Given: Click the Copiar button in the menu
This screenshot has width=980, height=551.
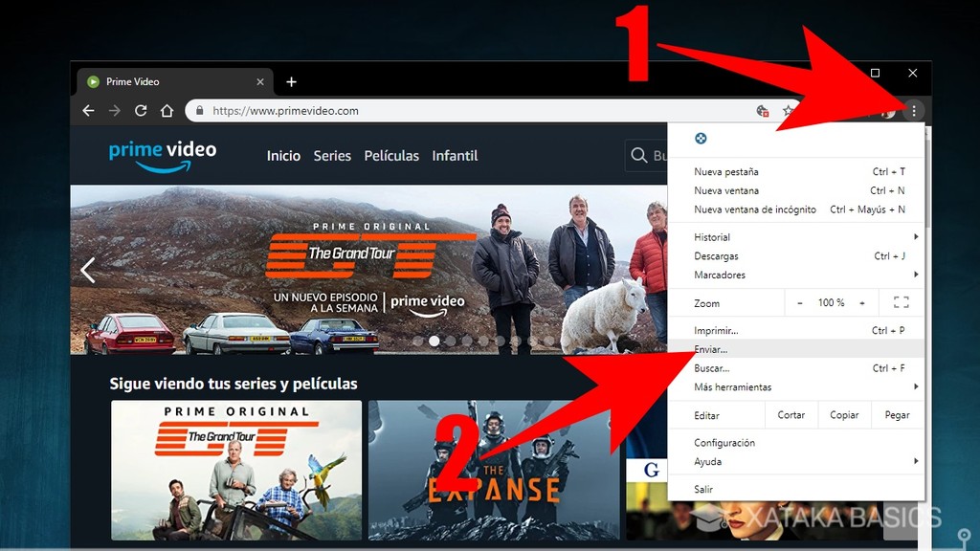Looking at the screenshot, I should (844, 414).
